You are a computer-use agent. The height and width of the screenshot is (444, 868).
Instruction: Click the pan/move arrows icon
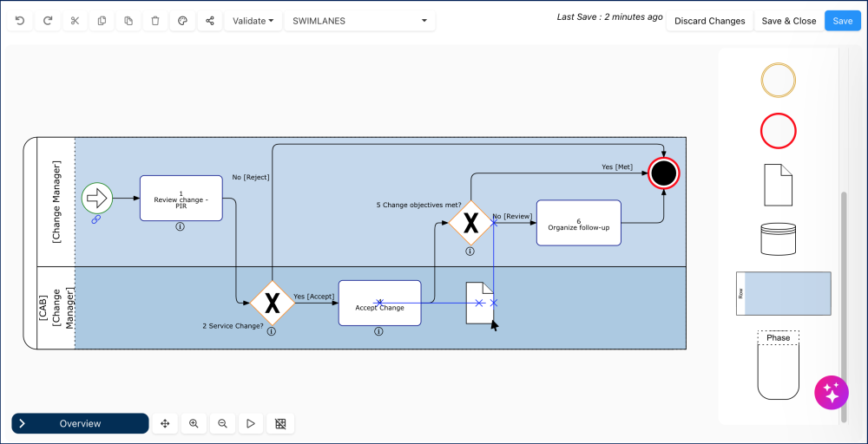(x=164, y=423)
